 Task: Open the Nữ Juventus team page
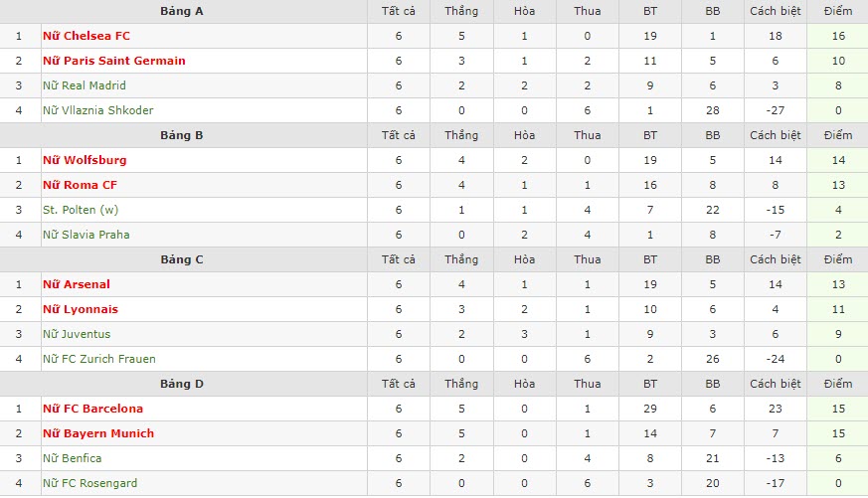click(77, 334)
